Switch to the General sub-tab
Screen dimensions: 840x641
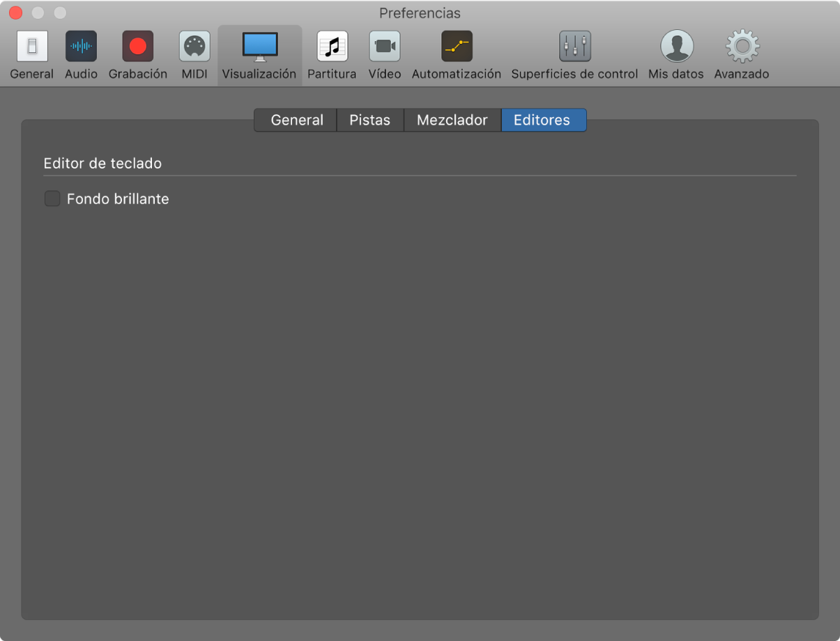[x=296, y=120]
